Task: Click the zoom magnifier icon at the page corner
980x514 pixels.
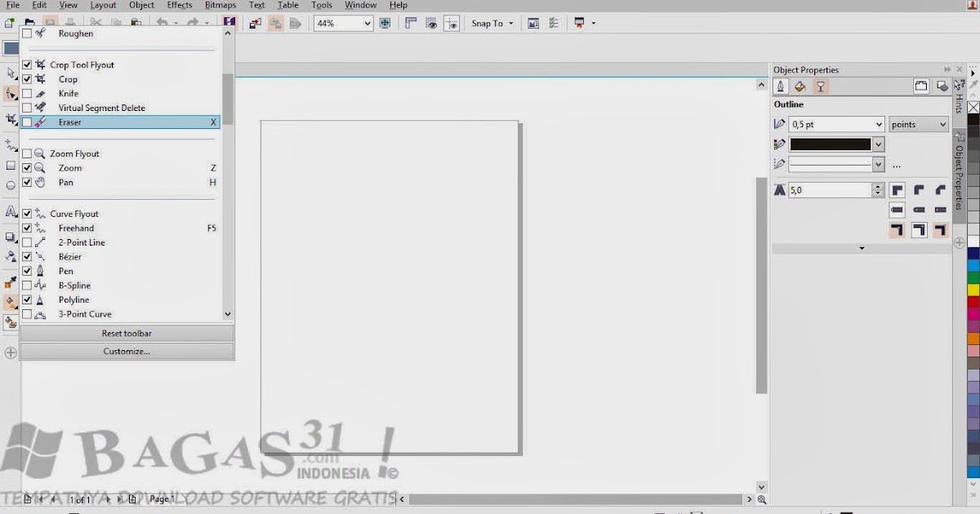Action: pyautogui.click(x=762, y=499)
